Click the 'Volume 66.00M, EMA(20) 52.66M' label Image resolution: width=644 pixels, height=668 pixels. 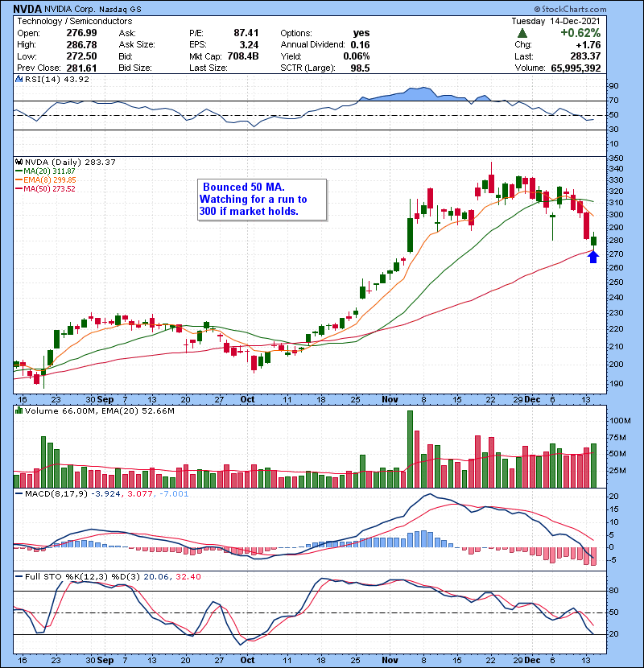[x=99, y=411]
